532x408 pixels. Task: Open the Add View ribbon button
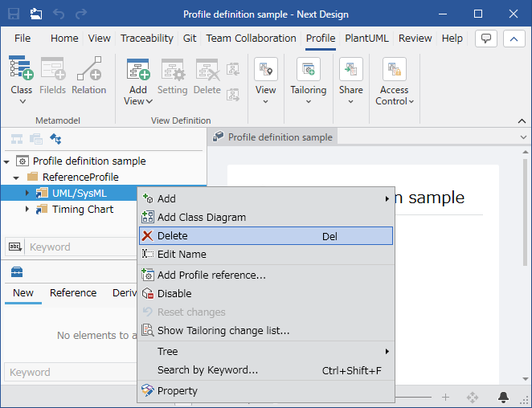click(138, 81)
